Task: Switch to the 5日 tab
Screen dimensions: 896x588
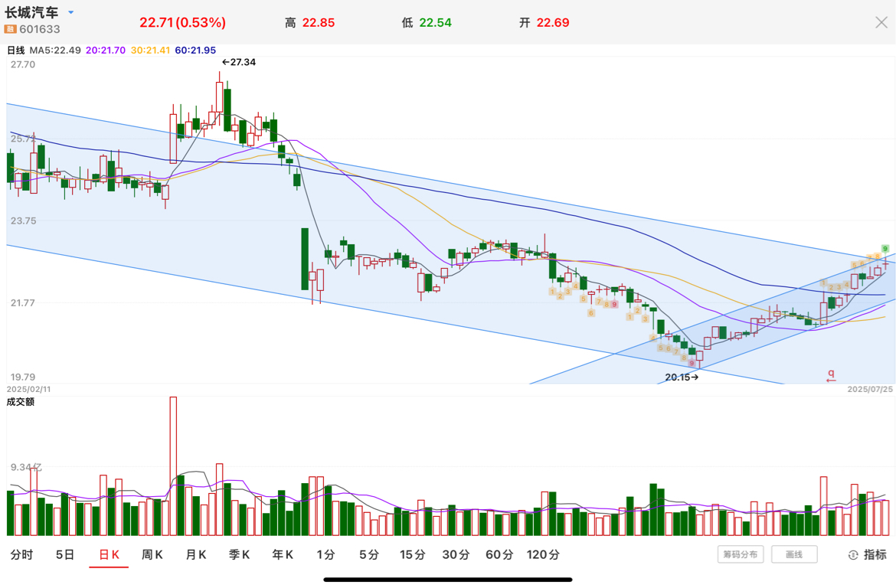Action: click(65, 554)
